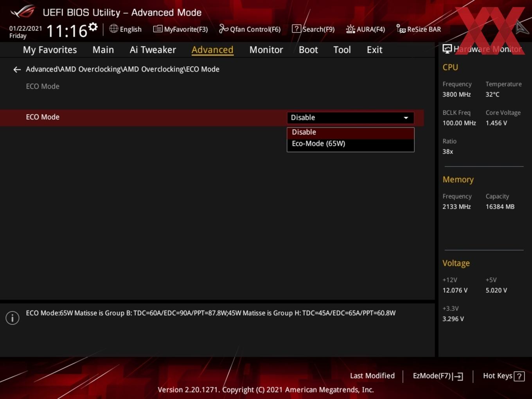Click the Version 2.20.1271 copyright text
This screenshot has height=399, width=532.
coord(266,390)
